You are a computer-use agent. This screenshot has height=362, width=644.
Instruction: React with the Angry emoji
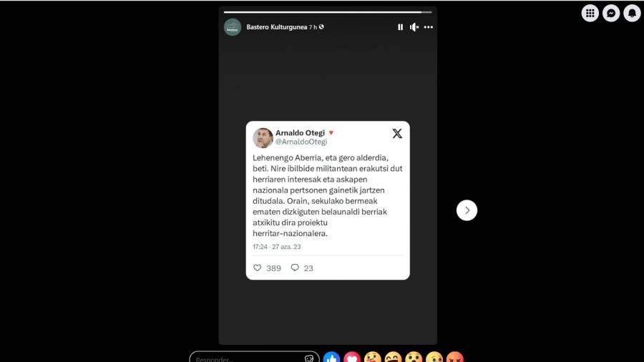pyautogui.click(x=454, y=358)
